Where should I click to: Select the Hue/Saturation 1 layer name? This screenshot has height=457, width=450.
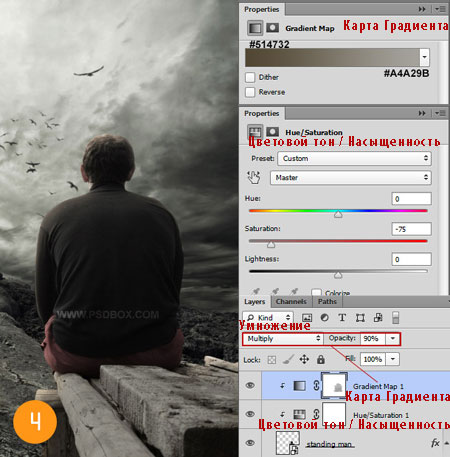coord(381,415)
